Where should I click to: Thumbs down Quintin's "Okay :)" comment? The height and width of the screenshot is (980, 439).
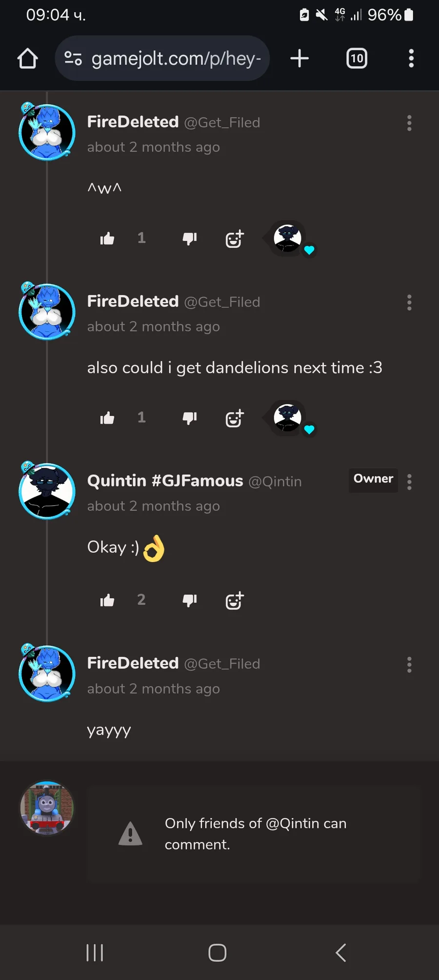click(190, 600)
